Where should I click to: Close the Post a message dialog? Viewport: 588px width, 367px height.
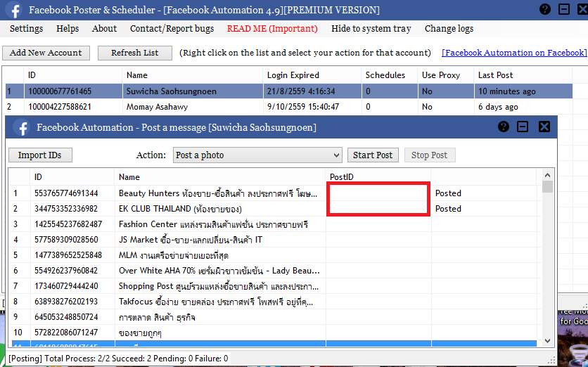pos(544,127)
